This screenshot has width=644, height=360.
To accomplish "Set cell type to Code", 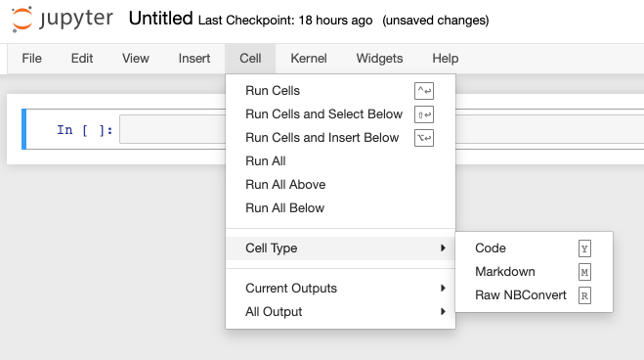I will [534, 248].
